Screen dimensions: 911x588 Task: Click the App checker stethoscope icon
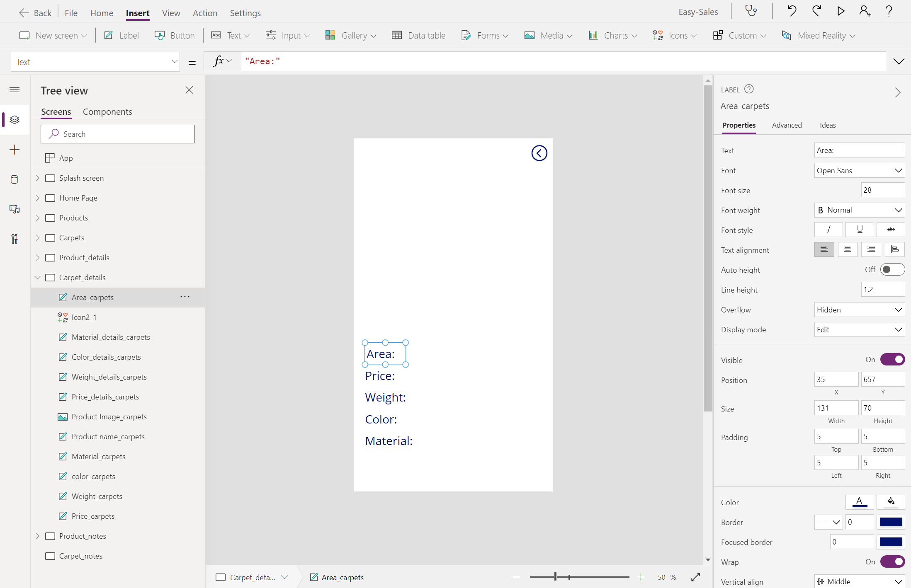(751, 11)
